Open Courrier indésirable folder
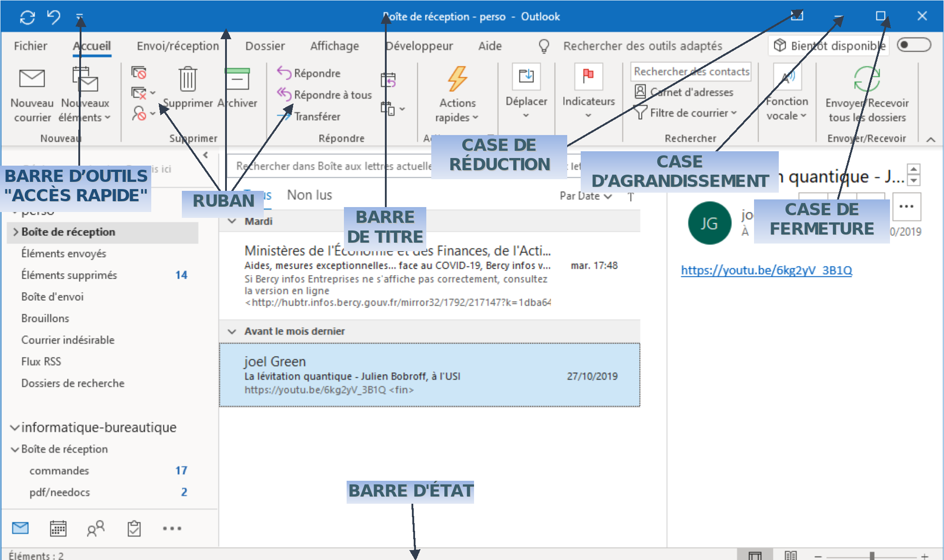 68,340
